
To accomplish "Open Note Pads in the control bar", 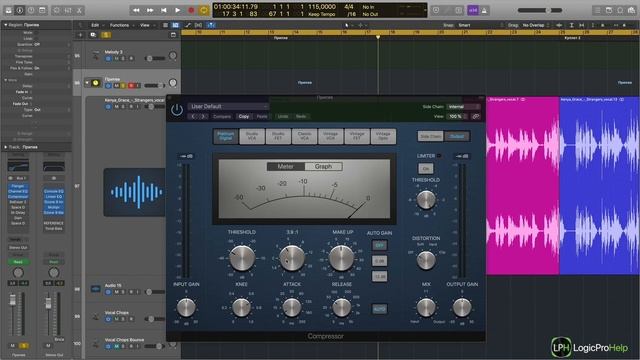I will pyautogui.click(x=609, y=10).
